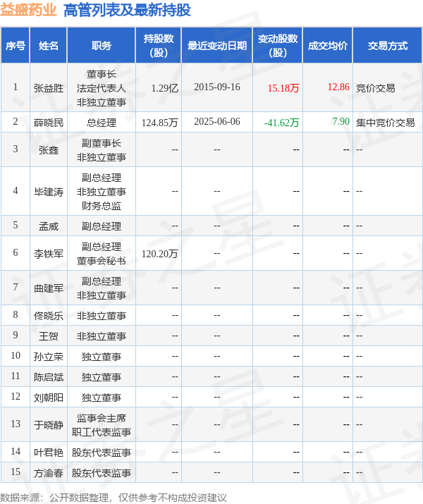
Task: Click the red value 15.18万
Action: pos(283,88)
